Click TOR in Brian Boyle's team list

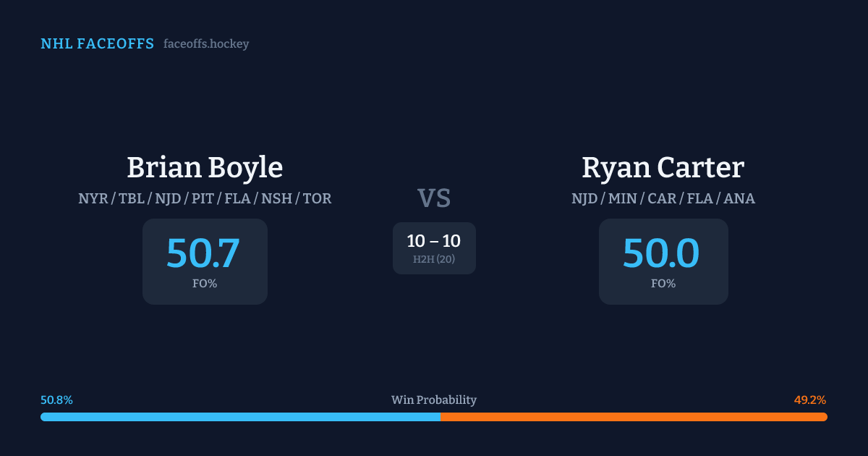click(x=317, y=198)
